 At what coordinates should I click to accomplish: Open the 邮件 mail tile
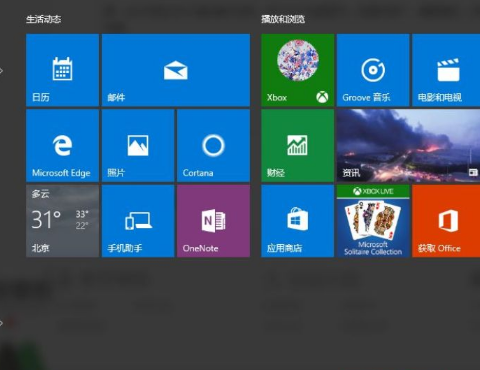[176, 70]
